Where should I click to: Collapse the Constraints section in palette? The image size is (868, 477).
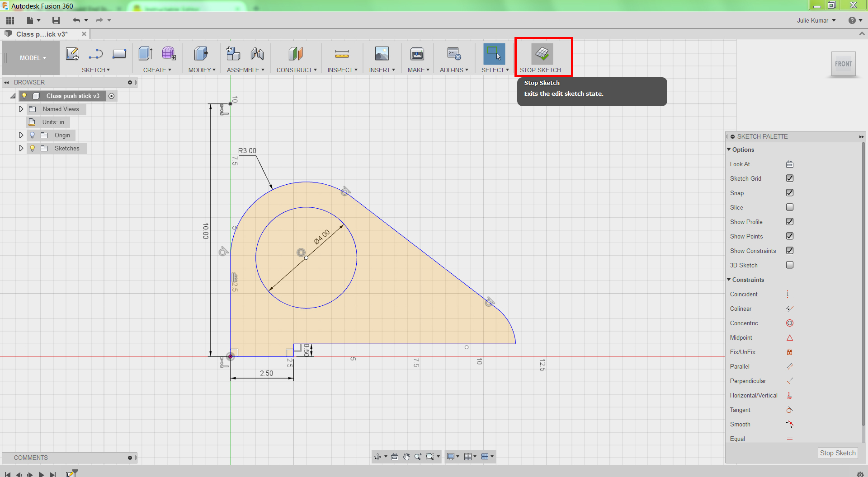pyautogui.click(x=729, y=280)
